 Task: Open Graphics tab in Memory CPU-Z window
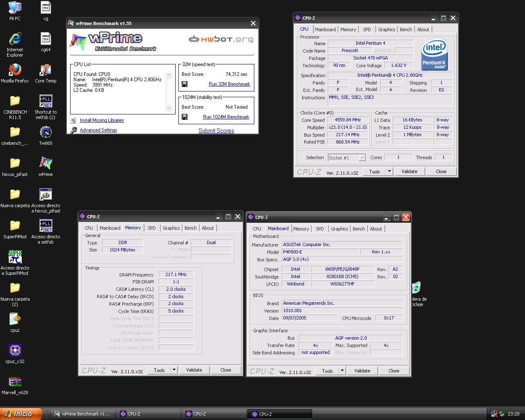pos(171,228)
